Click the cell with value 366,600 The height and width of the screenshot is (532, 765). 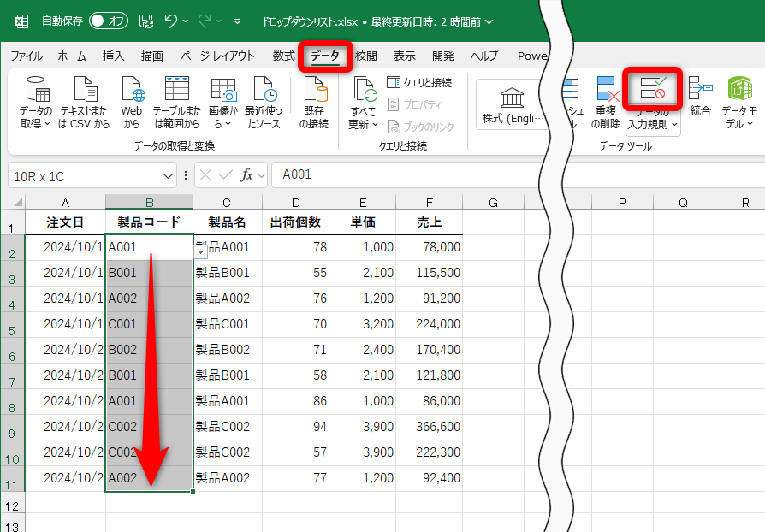tap(429, 427)
